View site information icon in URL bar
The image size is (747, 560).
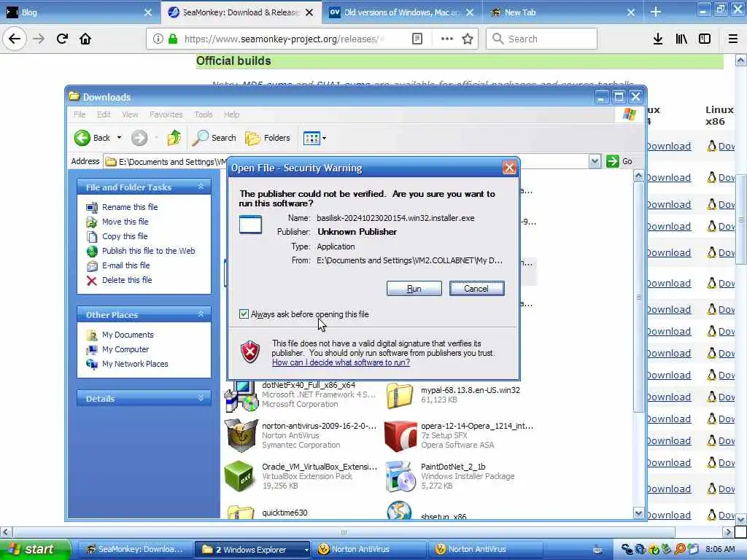[x=158, y=39]
